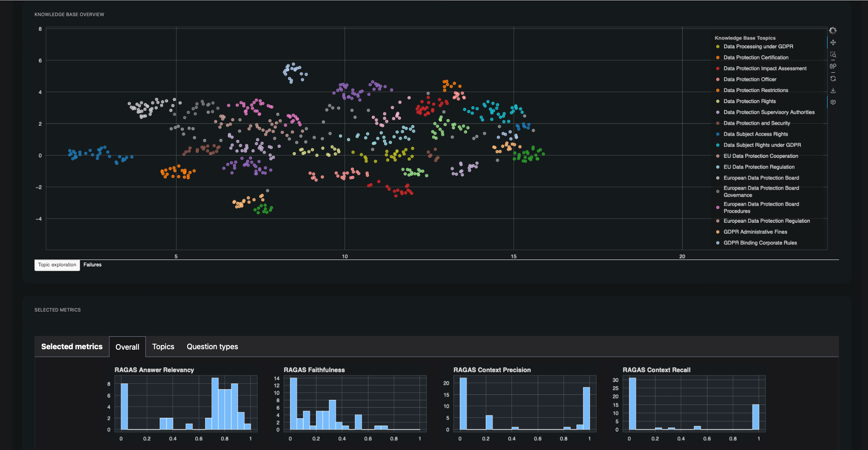
Task: Select the Overall metrics tab
Action: point(127,347)
